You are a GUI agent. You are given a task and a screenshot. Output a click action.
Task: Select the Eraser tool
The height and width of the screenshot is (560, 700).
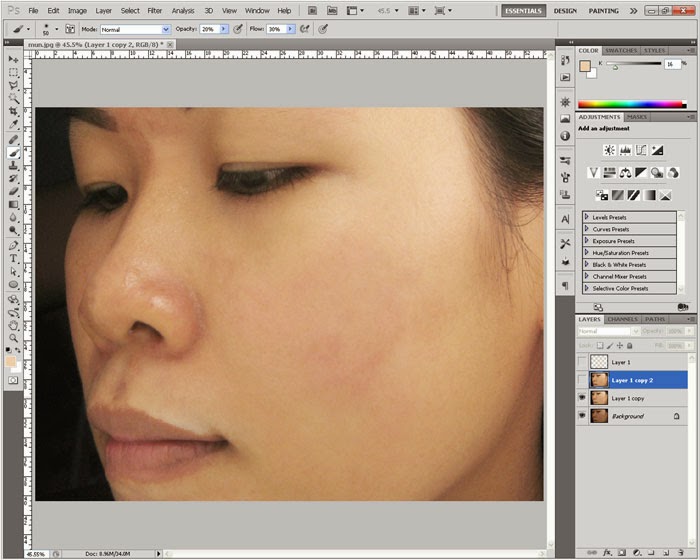[13, 192]
